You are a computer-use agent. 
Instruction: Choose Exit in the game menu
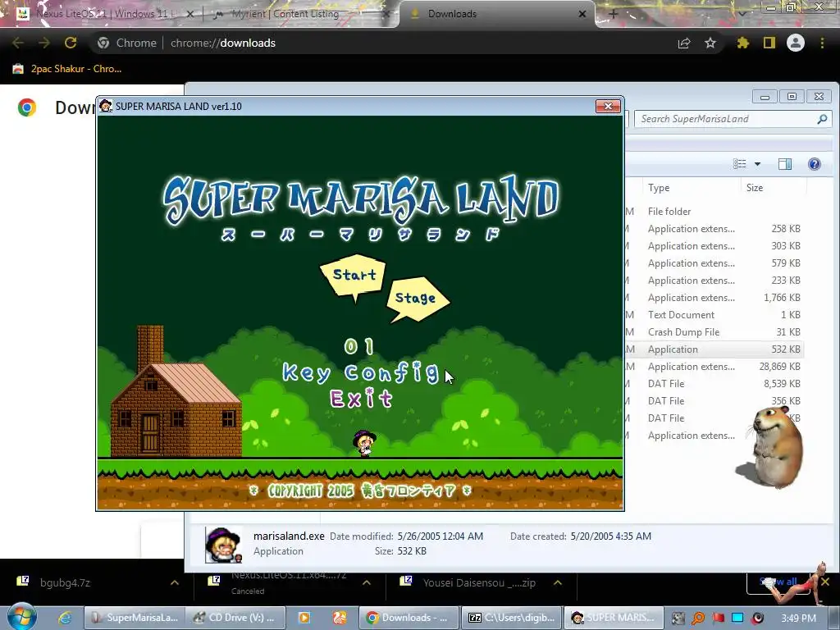(x=362, y=398)
